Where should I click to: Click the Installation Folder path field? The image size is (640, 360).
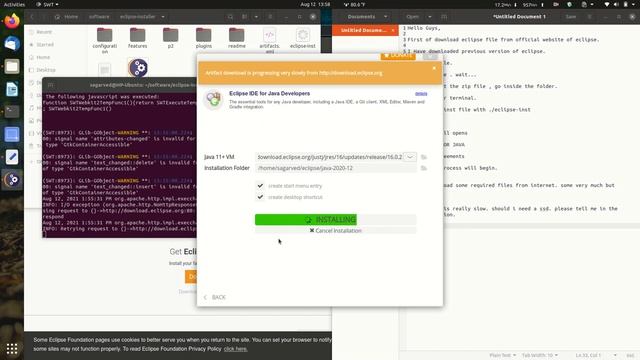coord(336,168)
